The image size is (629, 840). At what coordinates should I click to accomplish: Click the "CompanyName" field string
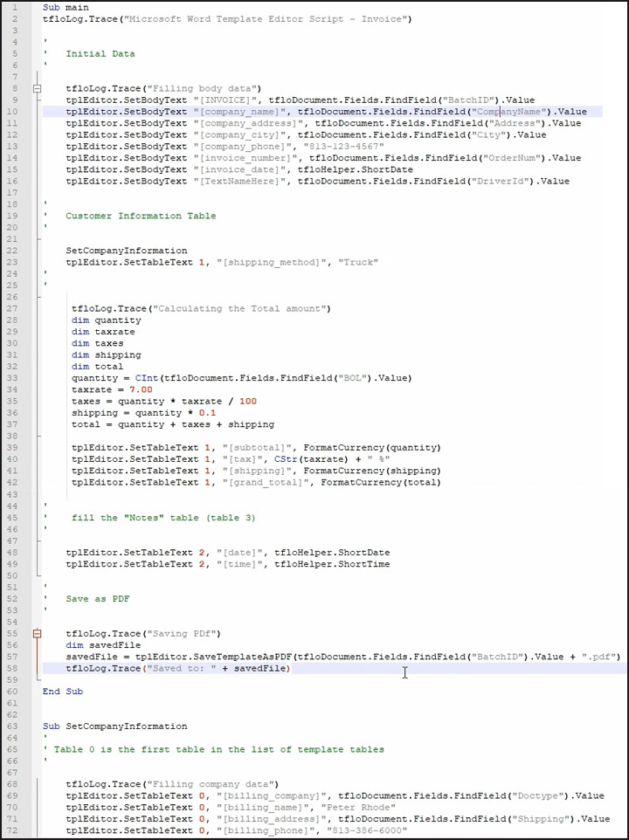click(510, 112)
